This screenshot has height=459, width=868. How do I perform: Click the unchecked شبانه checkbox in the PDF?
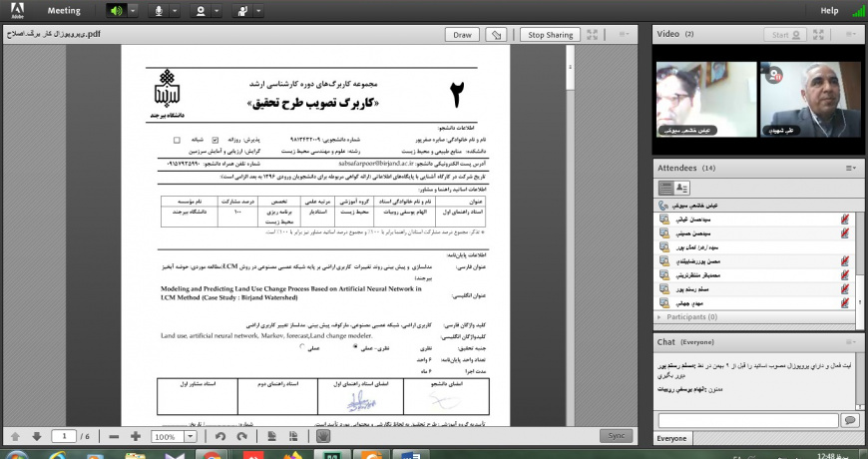[177, 140]
